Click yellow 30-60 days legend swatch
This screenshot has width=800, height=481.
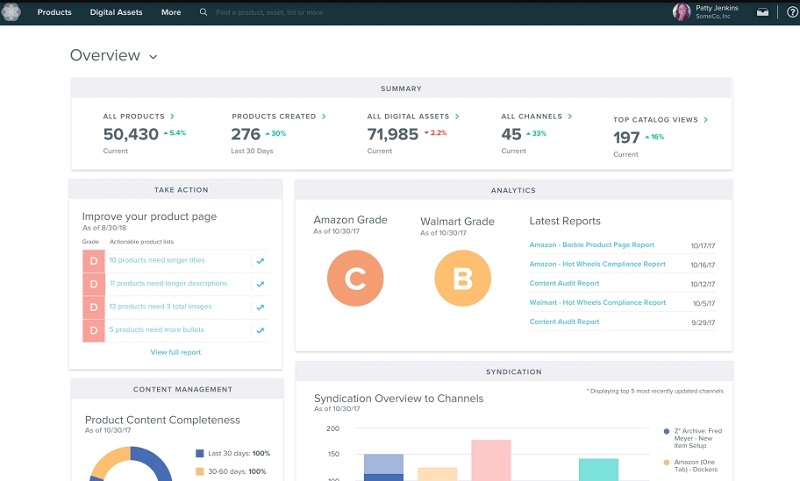(199, 472)
